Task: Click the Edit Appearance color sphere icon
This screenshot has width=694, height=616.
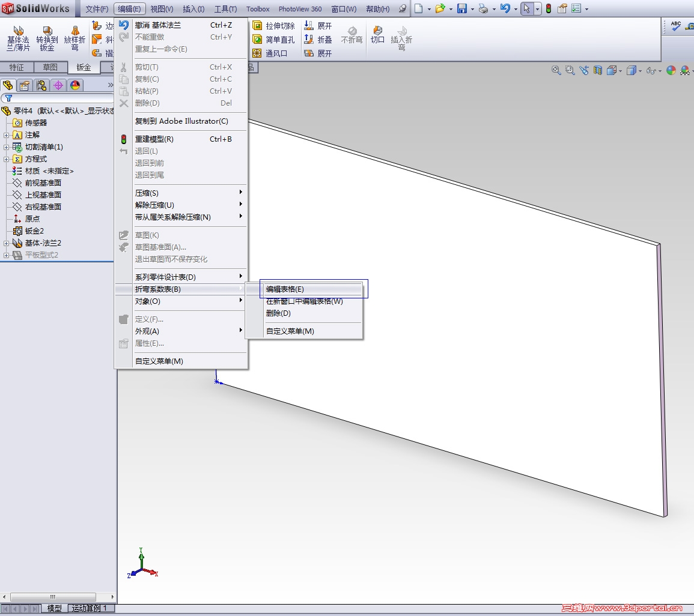Action: [671, 70]
